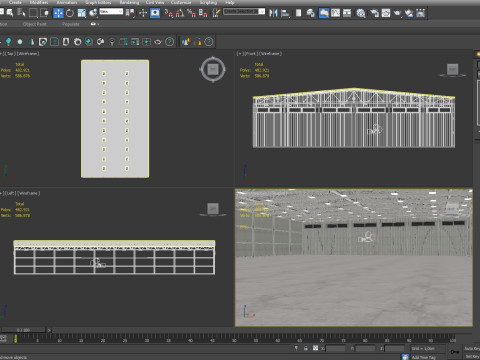Toggle 3D Snaps
This screenshot has width=480, height=360.
(x=169, y=13)
